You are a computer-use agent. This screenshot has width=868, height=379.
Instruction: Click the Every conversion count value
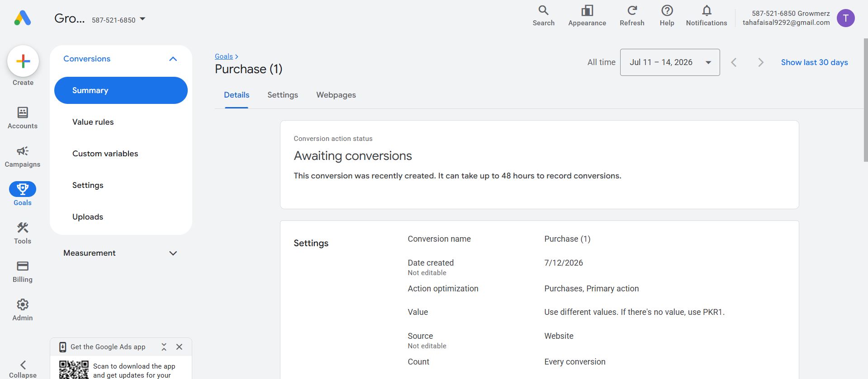pyautogui.click(x=575, y=362)
